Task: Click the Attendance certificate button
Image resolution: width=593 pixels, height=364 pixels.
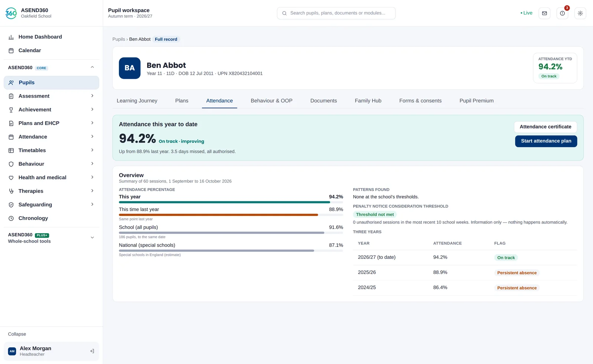Action: [x=546, y=127]
